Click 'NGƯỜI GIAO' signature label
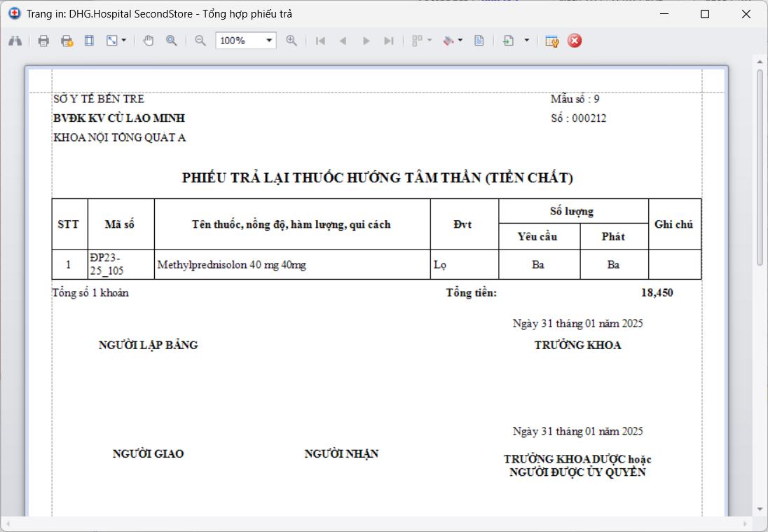This screenshot has width=768, height=532. (x=149, y=453)
